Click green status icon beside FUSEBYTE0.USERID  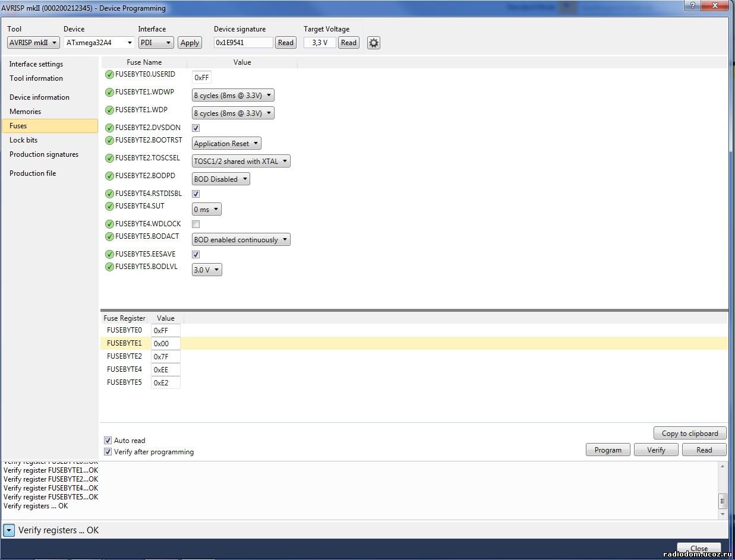point(109,75)
